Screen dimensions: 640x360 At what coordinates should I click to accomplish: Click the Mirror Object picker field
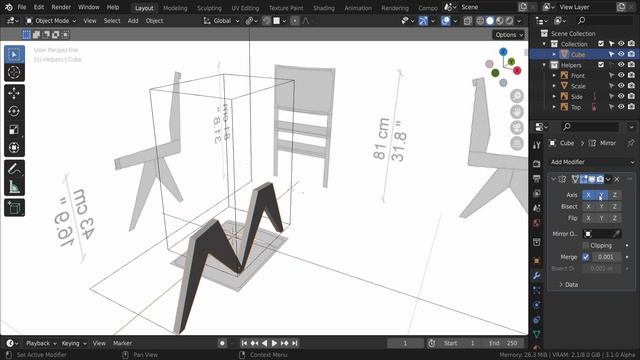click(602, 234)
